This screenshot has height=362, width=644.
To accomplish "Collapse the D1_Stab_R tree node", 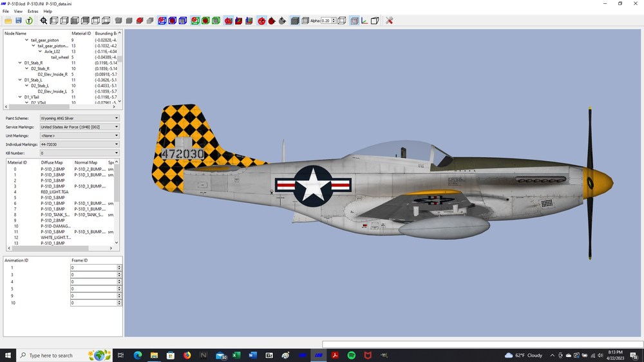I will click(20, 63).
